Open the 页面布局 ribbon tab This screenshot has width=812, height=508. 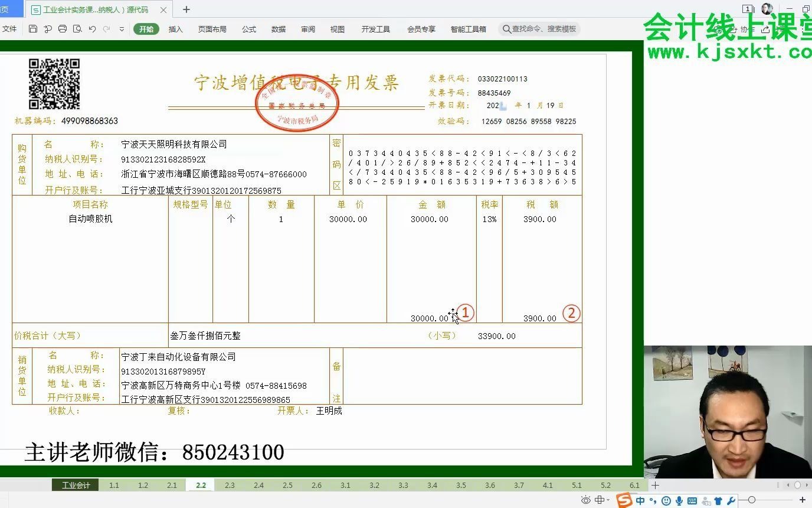click(x=212, y=29)
